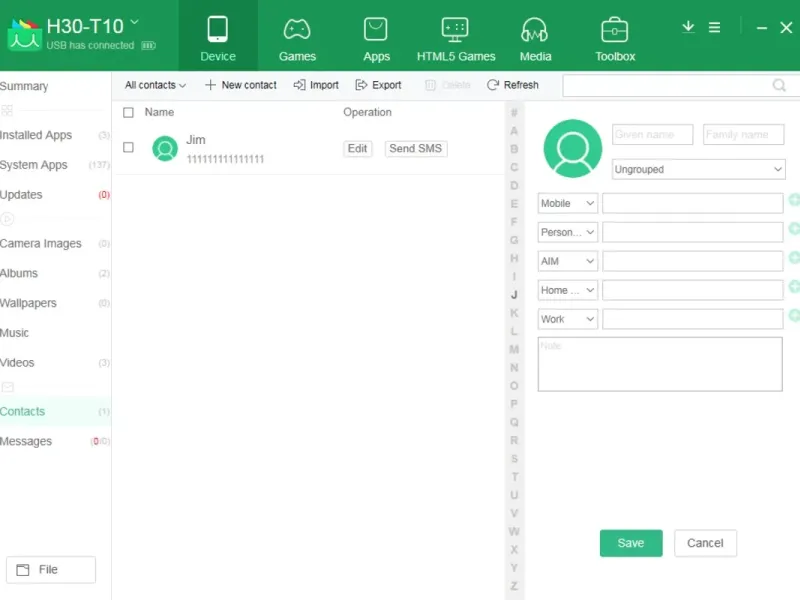This screenshot has width=800, height=600.
Task: Open the Home ... type dropdown
Action: point(567,290)
